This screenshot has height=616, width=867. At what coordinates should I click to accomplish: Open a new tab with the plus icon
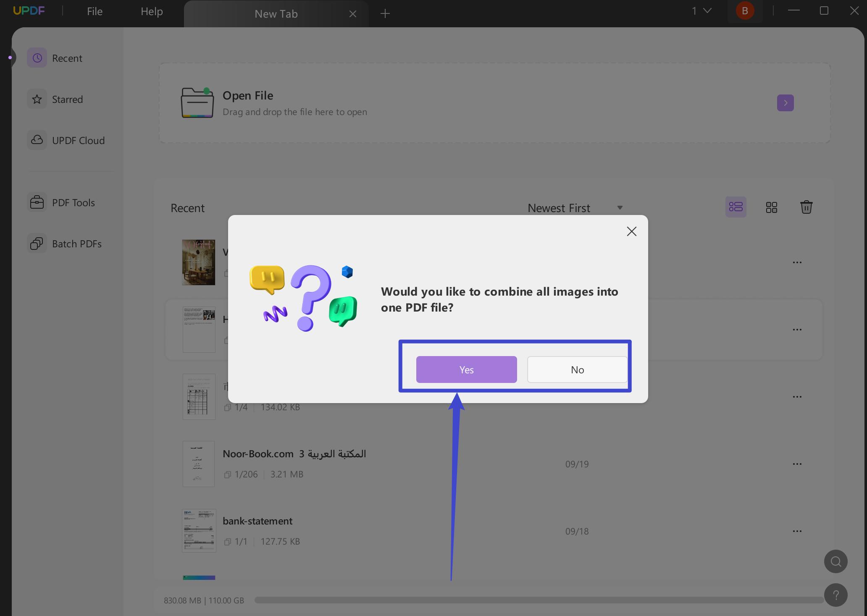pyautogui.click(x=385, y=13)
